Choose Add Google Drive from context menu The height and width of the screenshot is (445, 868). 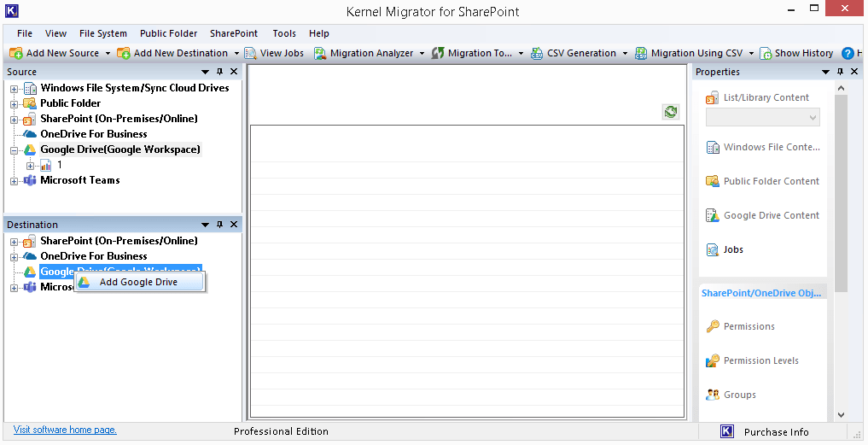tap(139, 282)
